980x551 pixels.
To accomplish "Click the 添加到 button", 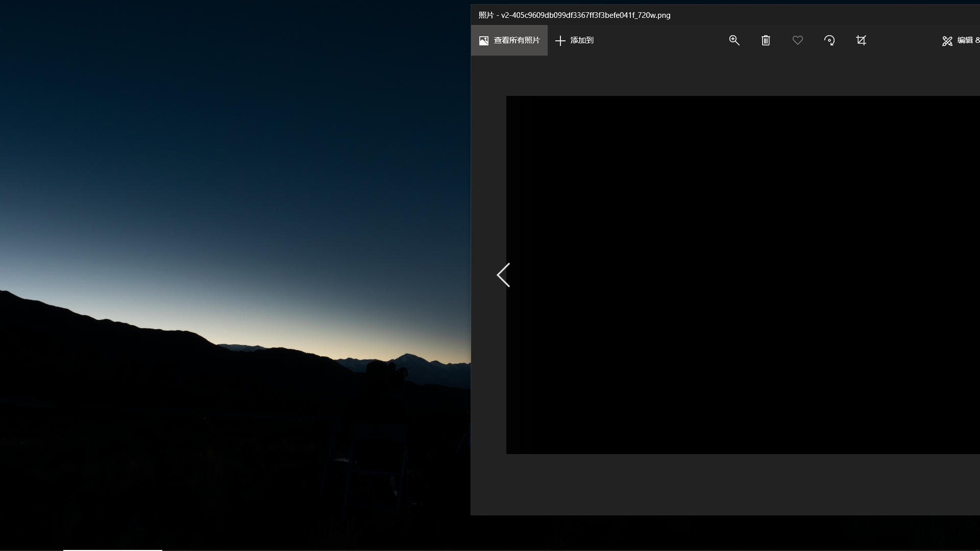I will click(x=574, y=40).
